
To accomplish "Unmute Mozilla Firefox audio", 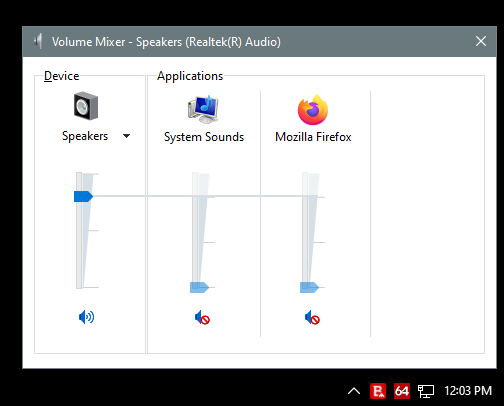I will tap(312, 317).
